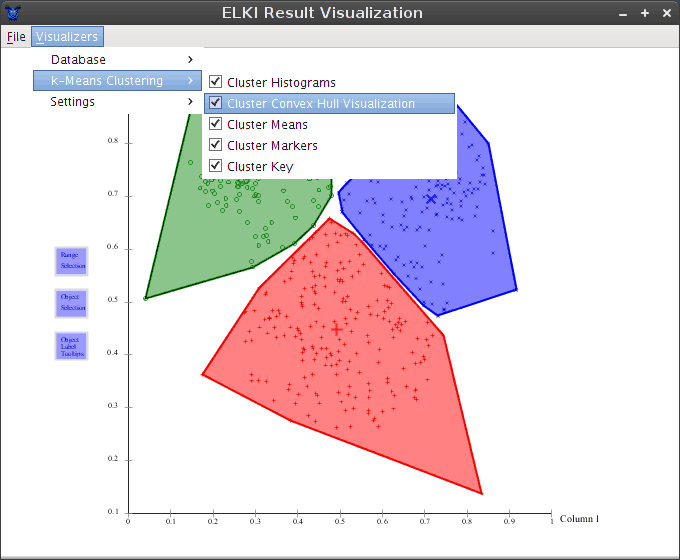Turn off Cluster Markers
Viewport: 680px width, 560px height.
tap(215, 145)
